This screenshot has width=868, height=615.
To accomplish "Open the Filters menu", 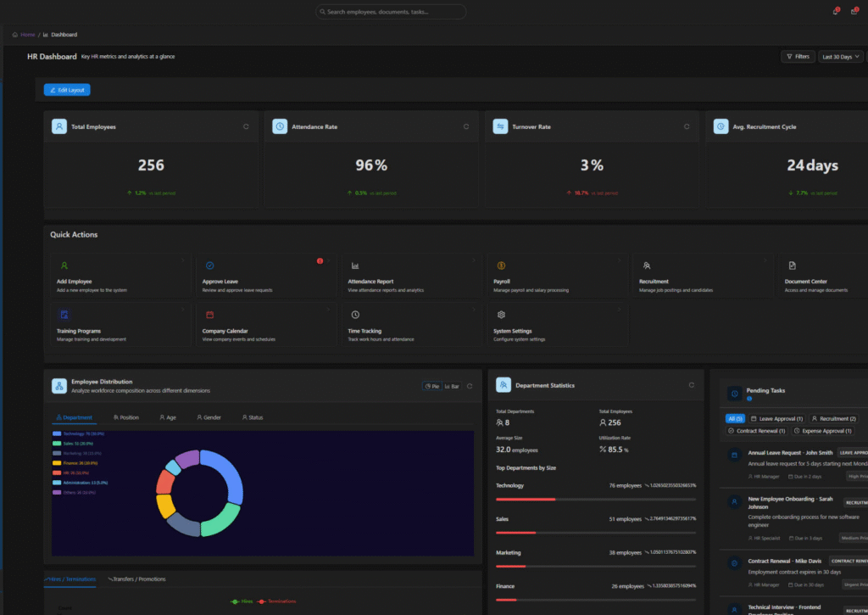I will coord(797,57).
